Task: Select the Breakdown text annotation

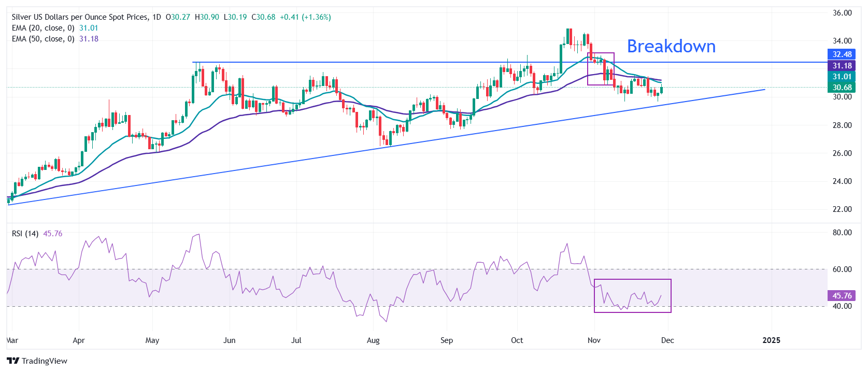Action: tap(671, 47)
